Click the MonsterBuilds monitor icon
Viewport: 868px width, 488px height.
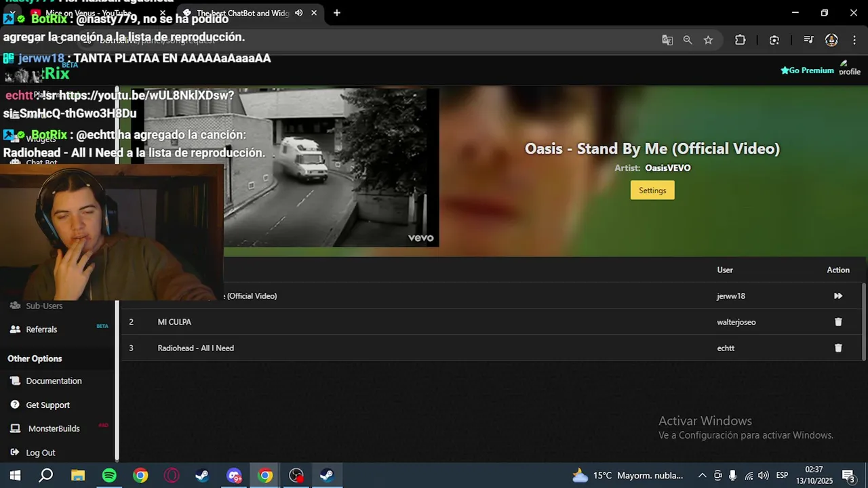pyautogui.click(x=15, y=428)
